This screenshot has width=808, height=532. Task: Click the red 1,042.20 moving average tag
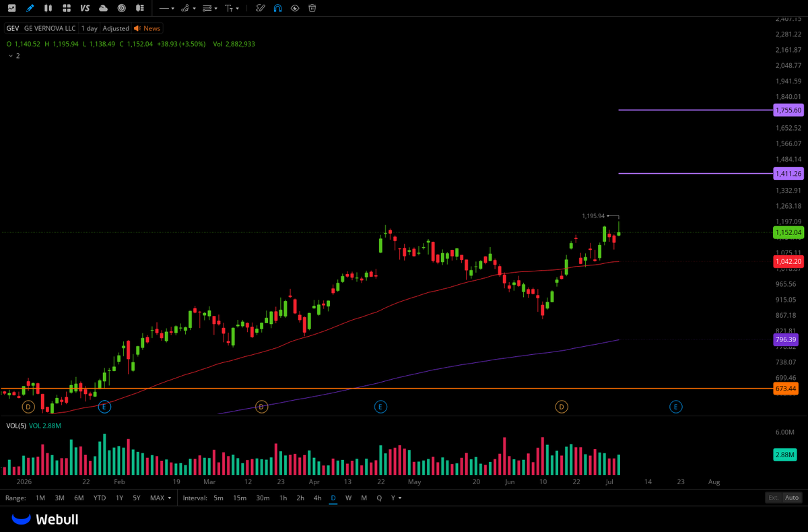pos(788,261)
